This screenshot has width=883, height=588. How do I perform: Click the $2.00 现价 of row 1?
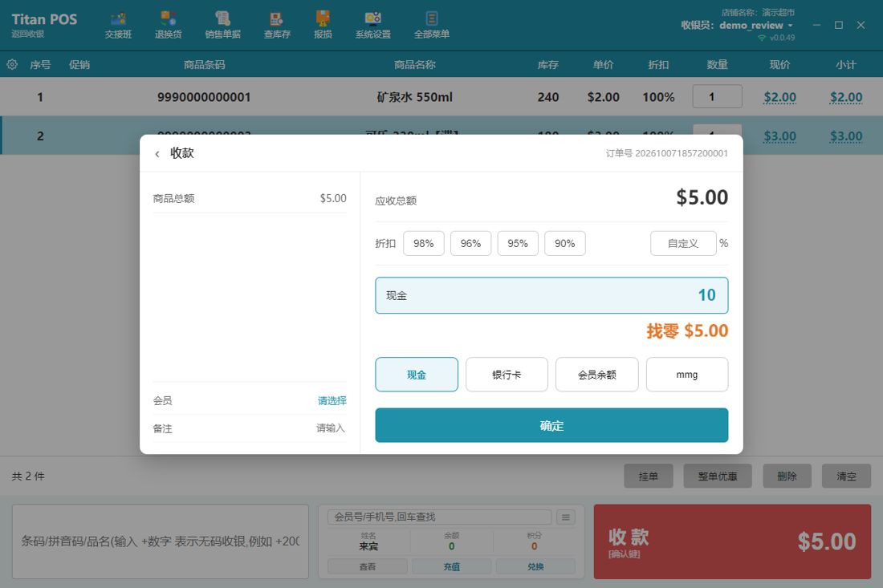(779, 97)
